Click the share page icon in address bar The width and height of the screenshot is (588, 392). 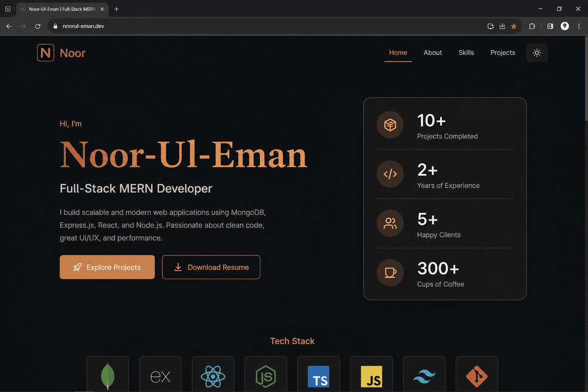point(502,26)
